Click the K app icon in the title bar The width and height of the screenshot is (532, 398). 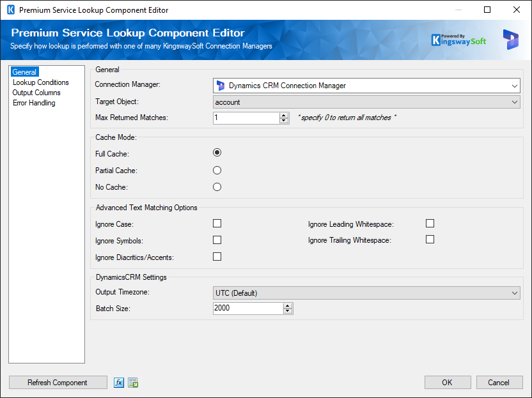click(11, 10)
